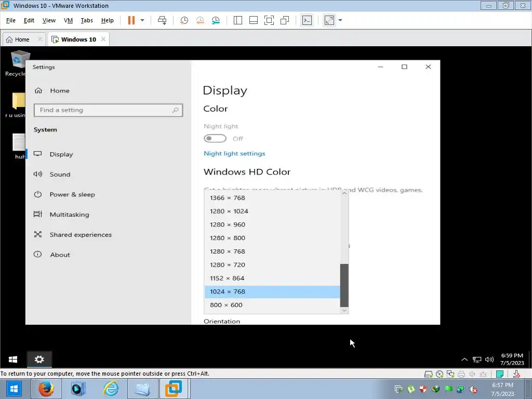
Task: Click the Find a setting search box
Action: [108, 110]
